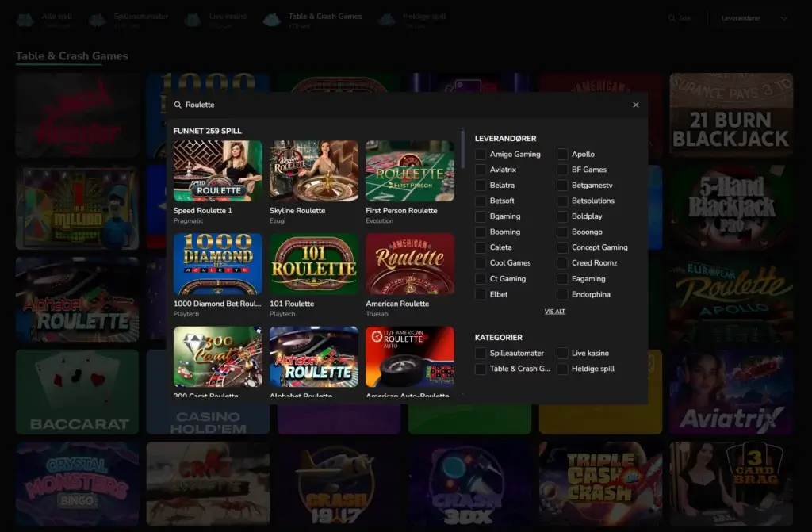
Task: Open 21 Burn Blackjack in background grid
Action: click(x=731, y=115)
